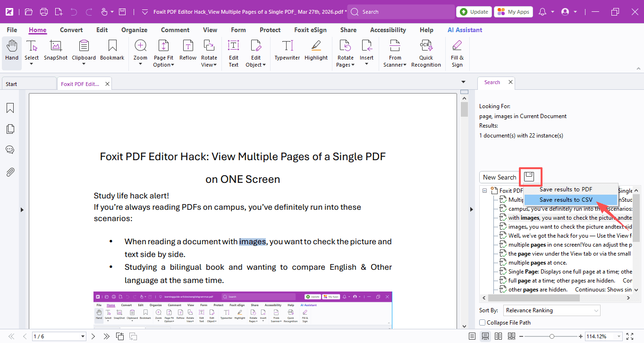Viewport: 644px width, 343px height.
Task: Open the notifications bell
Action: 542,12
